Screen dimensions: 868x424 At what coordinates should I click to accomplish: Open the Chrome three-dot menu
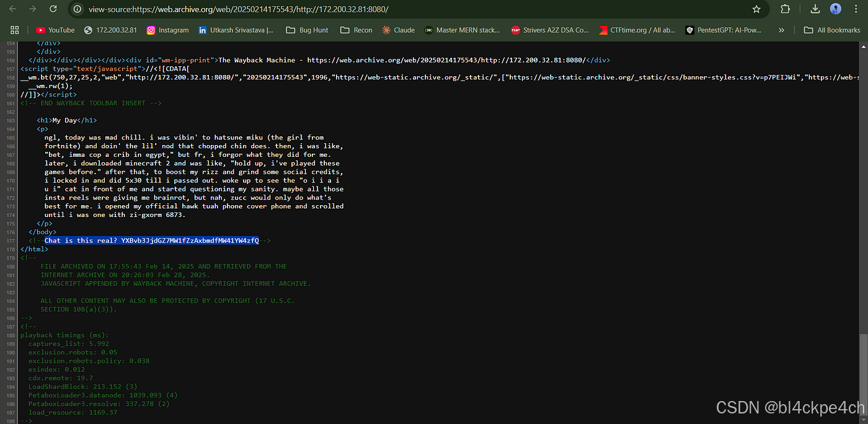(856, 9)
